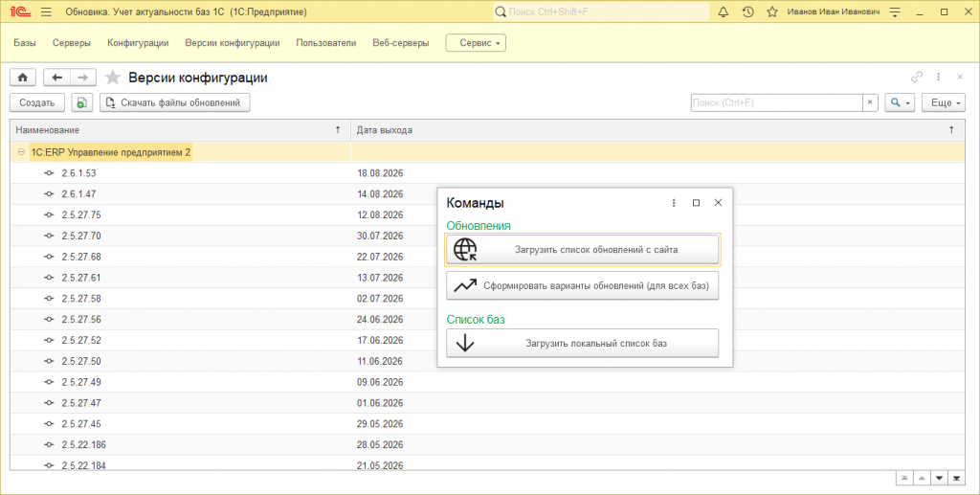Select version row 2.5.27.70

point(487,236)
